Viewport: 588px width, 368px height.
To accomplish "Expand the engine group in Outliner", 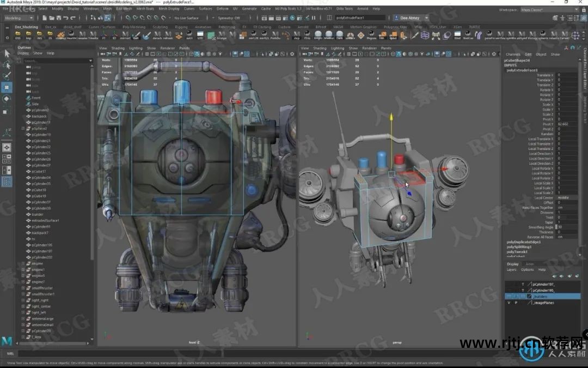I will pyautogui.click(x=23, y=263).
